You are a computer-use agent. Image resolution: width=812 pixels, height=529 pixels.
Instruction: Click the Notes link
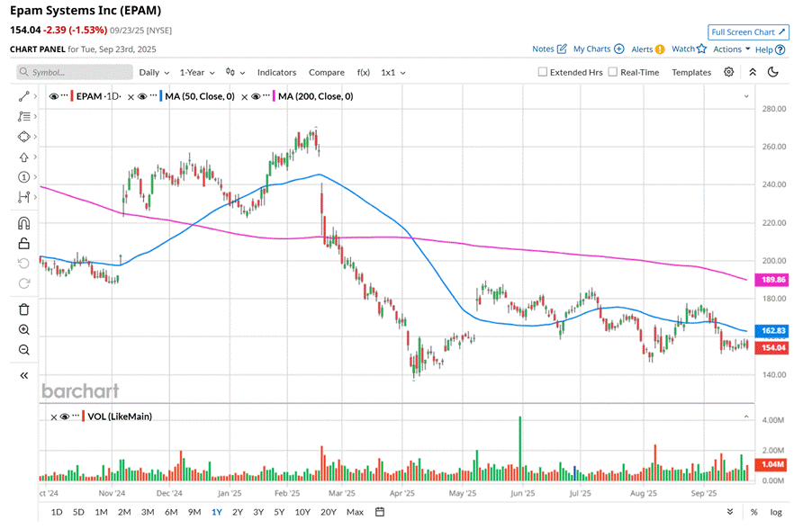click(543, 49)
